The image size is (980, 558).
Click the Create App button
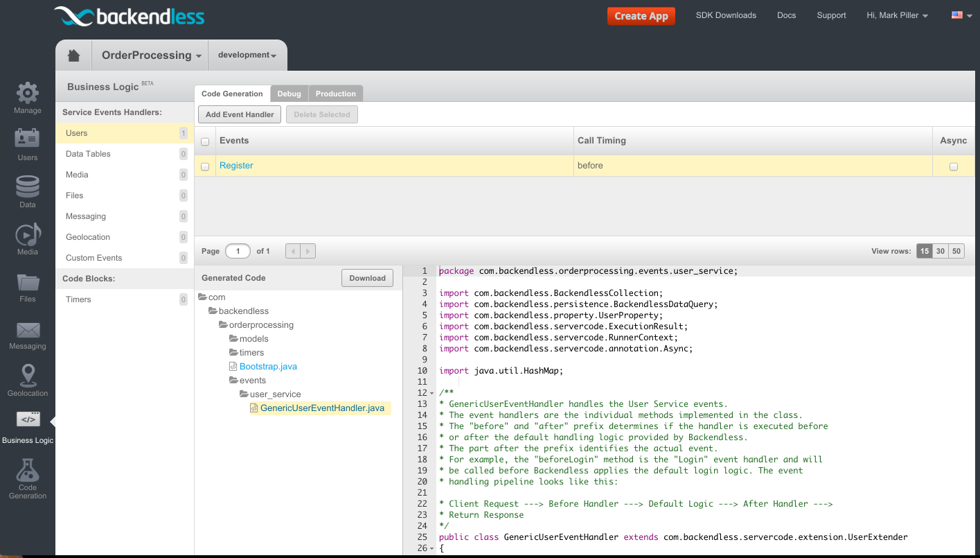click(641, 16)
